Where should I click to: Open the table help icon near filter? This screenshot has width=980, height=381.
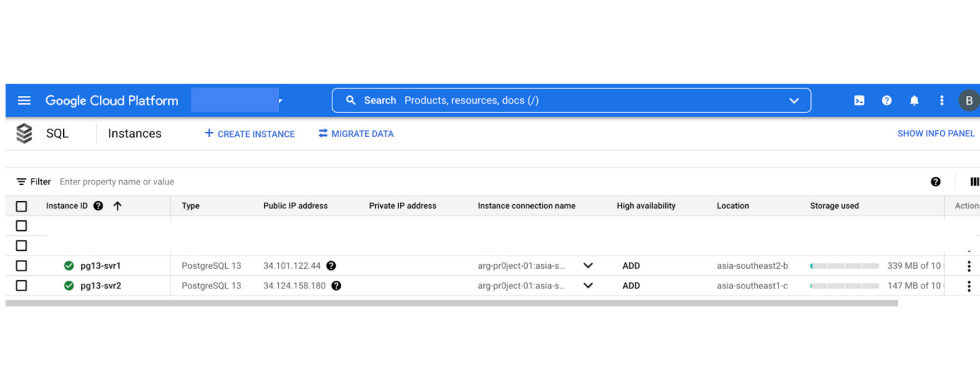[x=935, y=182]
